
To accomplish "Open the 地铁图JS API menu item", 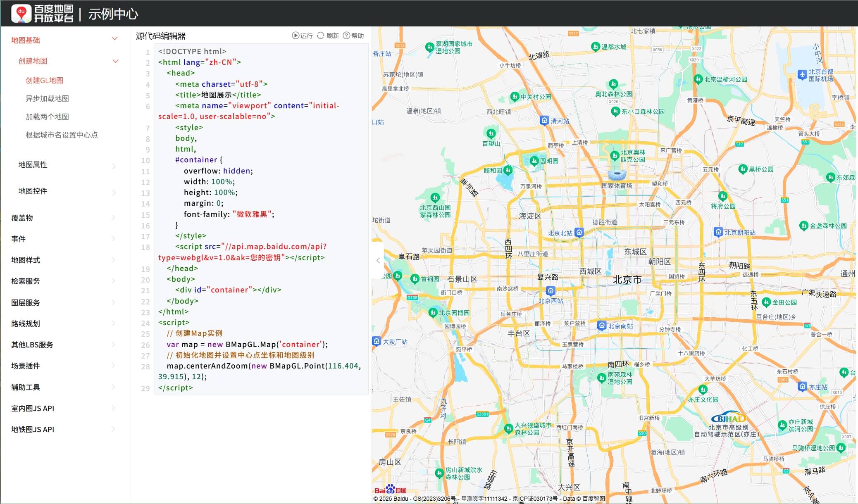I will point(33,430).
